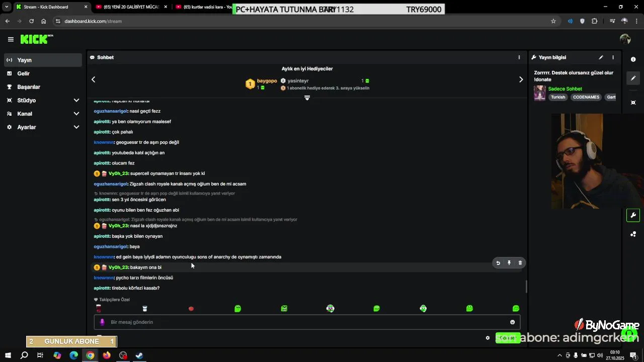Select the pencil tool in right rail
Viewport: 644px width, 362px height.
633,78
